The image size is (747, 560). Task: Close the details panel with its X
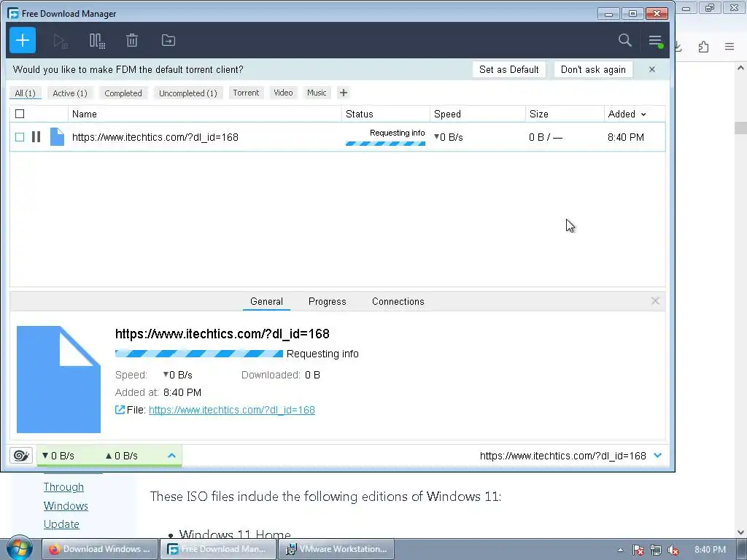655,301
